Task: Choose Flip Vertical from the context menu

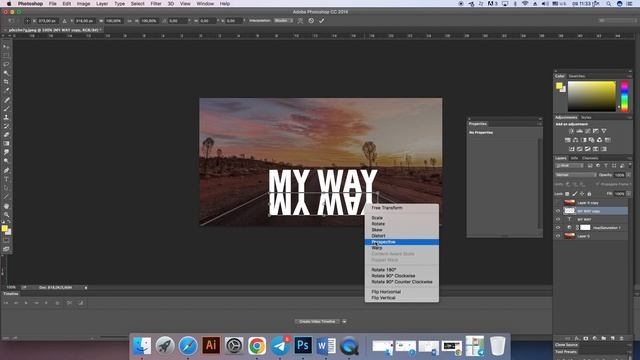Action: click(x=402, y=298)
